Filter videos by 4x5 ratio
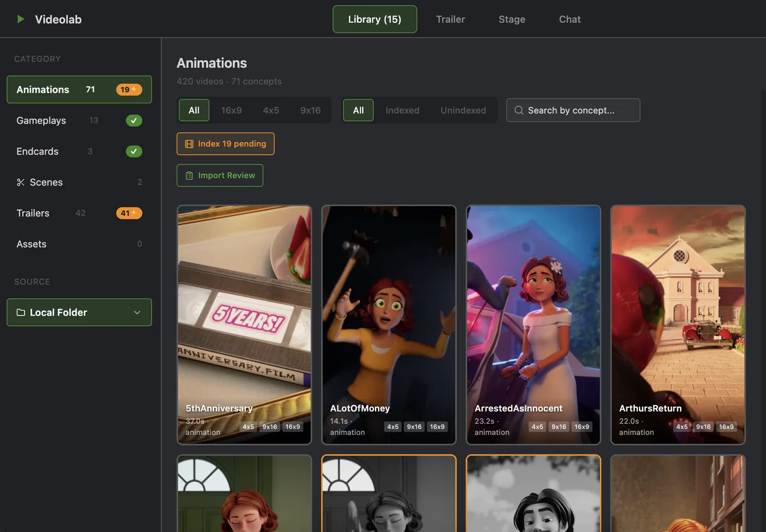 click(x=271, y=110)
